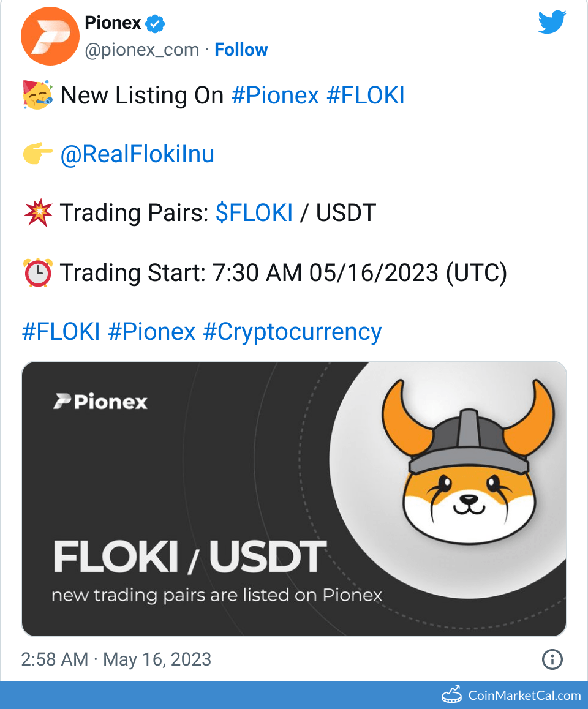Click the Follow link
This screenshot has height=709, width=588.
241,50
